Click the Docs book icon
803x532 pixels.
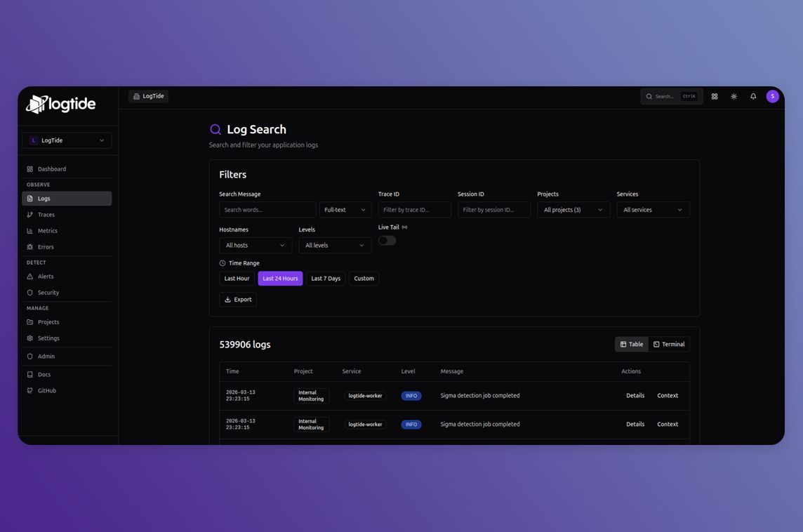pyautogui.click(x=29, y=375)
